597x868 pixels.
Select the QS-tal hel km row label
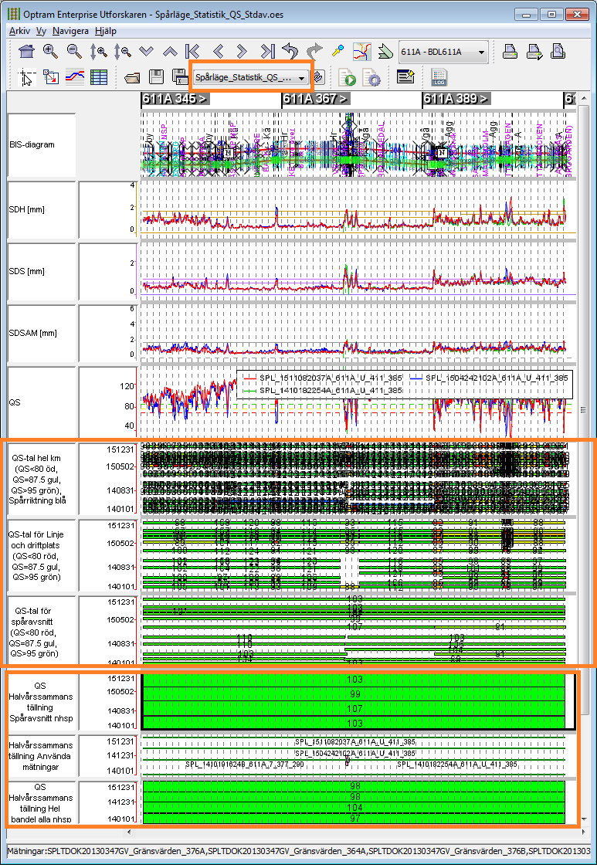42,480
